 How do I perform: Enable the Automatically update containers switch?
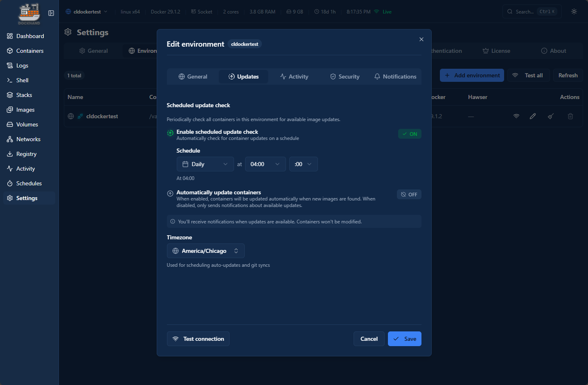tap(409, 194)
